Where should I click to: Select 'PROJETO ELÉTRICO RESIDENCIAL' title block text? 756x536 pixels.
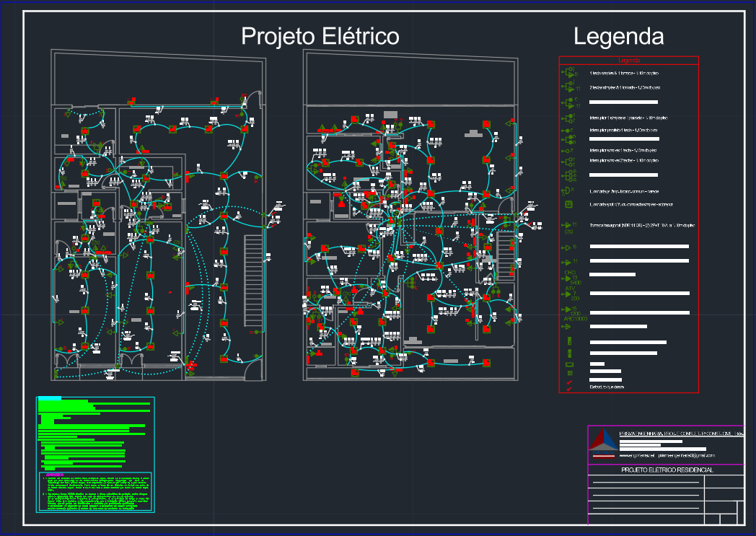point(667,470)
